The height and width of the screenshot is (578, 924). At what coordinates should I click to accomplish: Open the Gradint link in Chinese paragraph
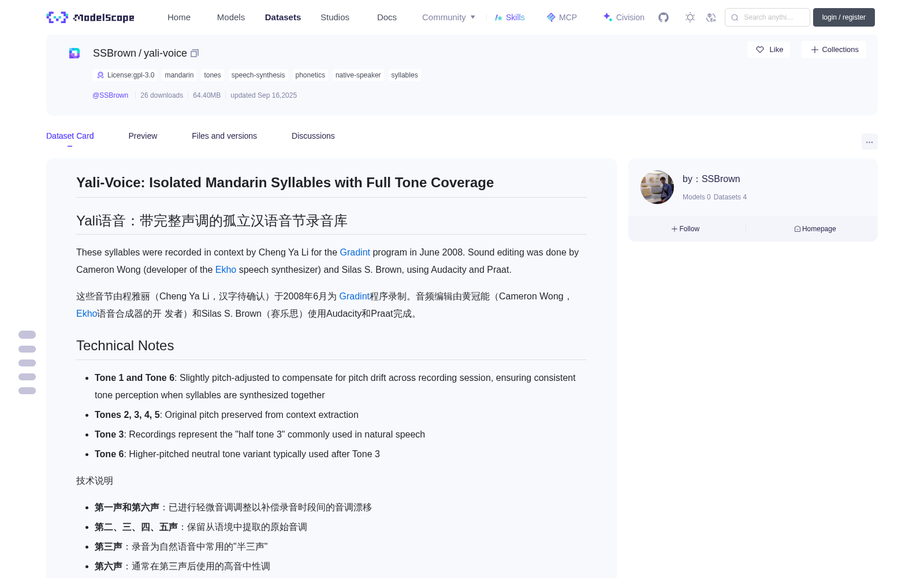point(354,296)
